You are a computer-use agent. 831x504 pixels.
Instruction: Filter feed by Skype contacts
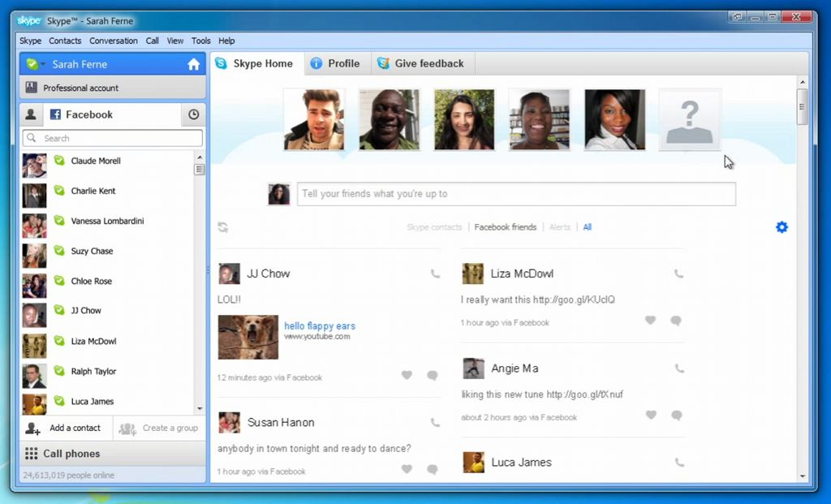[x=435, y=227]
